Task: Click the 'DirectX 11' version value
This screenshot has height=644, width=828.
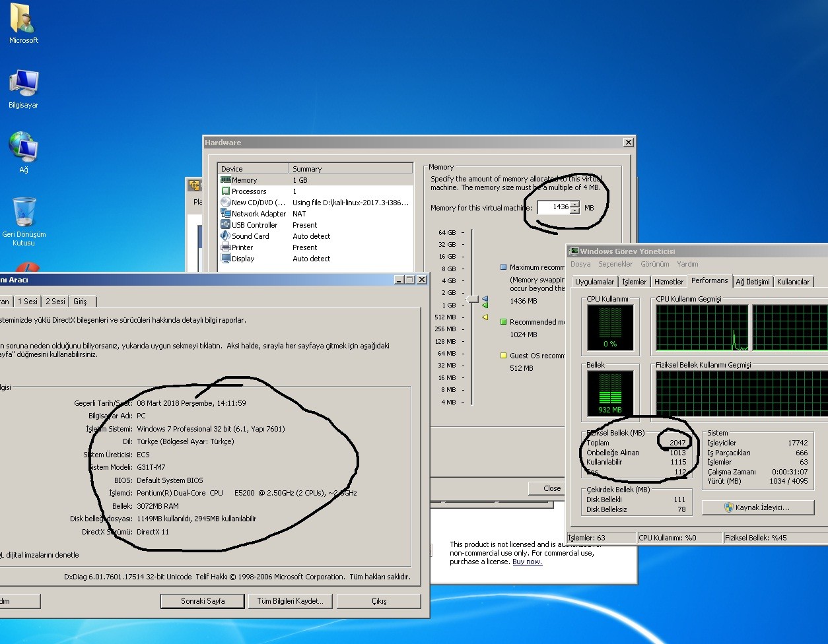Action: click(153, 532)
